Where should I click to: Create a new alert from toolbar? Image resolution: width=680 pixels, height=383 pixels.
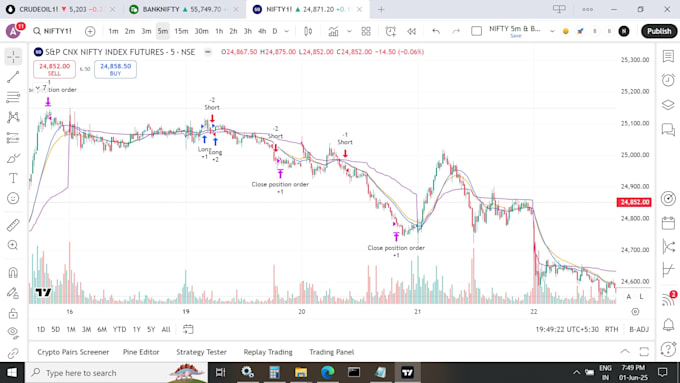tap(390, 31)
